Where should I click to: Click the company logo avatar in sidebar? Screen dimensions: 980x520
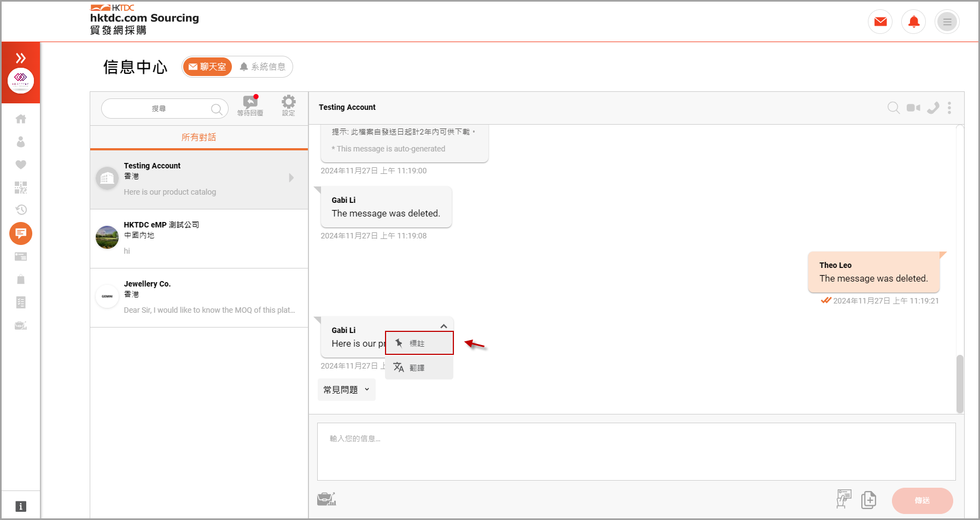[x=21, y=80]
